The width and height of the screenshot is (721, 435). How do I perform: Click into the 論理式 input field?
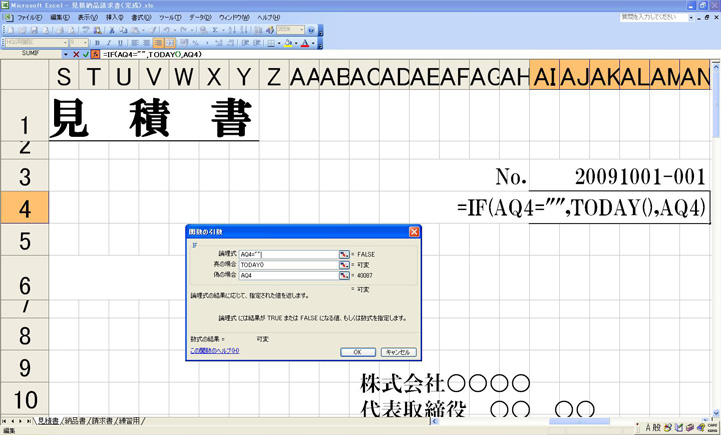click(289, 254)
